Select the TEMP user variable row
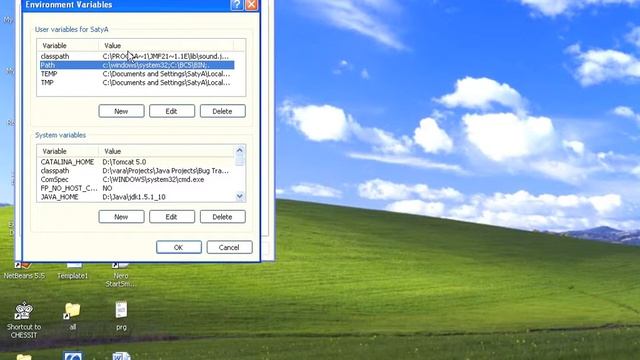This screenshot has height=360, width=640. (137, 74)
